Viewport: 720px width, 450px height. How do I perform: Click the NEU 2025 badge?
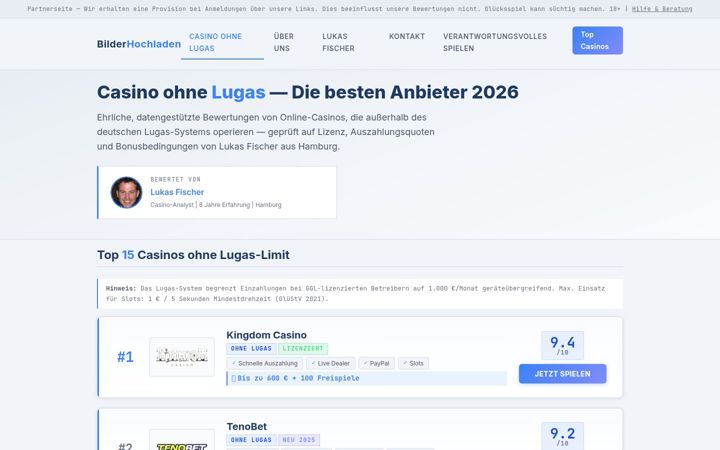(x=299, y=440)
